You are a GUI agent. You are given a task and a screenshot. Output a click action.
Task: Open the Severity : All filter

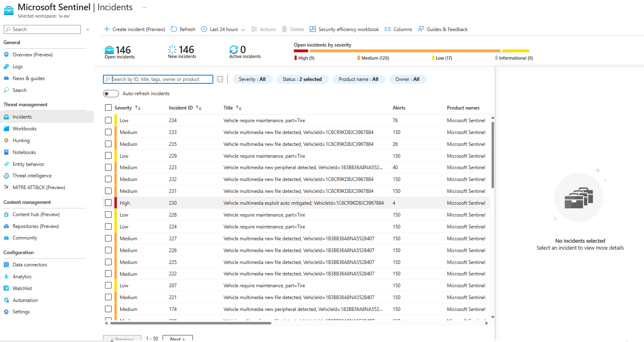tap(252, 79)
